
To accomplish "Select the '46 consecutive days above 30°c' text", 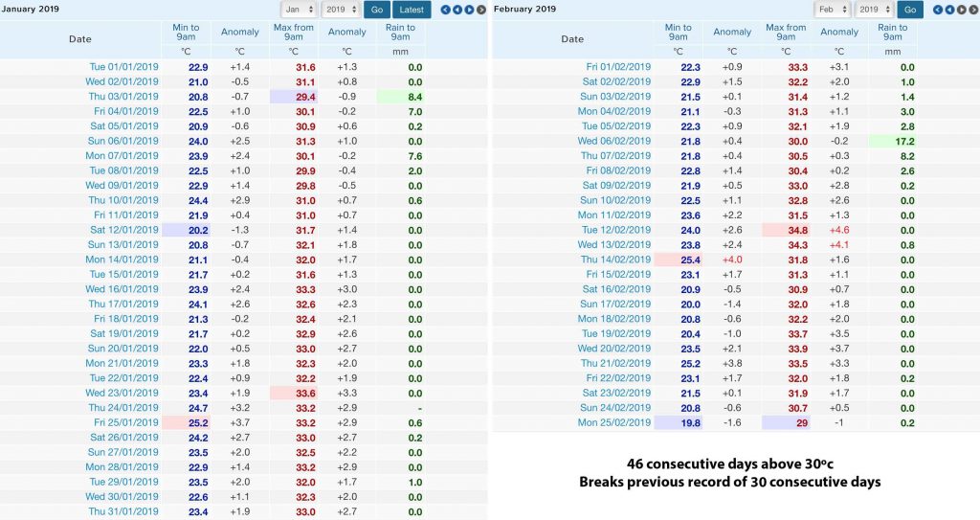I will point(730,463).
